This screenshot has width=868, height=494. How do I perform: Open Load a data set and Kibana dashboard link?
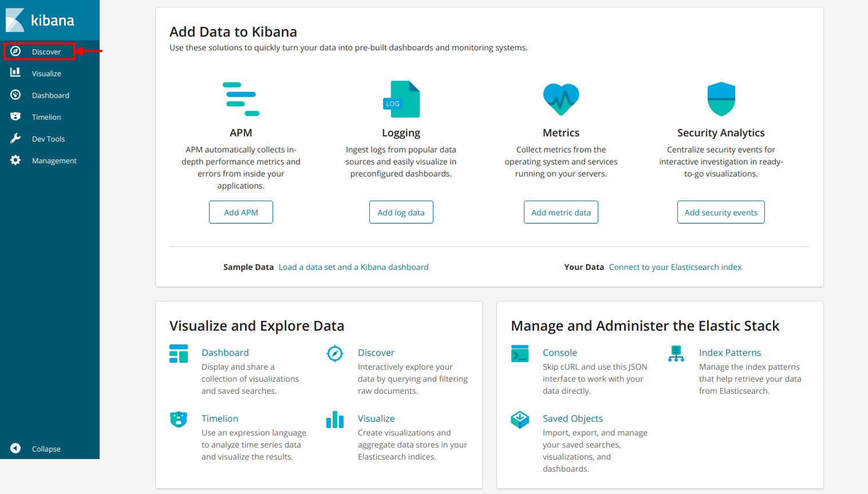(x=353, y=267)
